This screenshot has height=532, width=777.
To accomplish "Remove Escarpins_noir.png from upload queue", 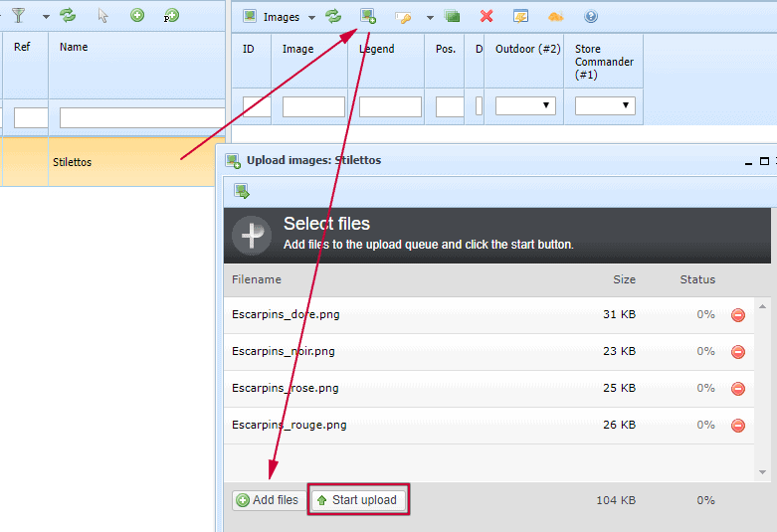I will click(738, 352).
